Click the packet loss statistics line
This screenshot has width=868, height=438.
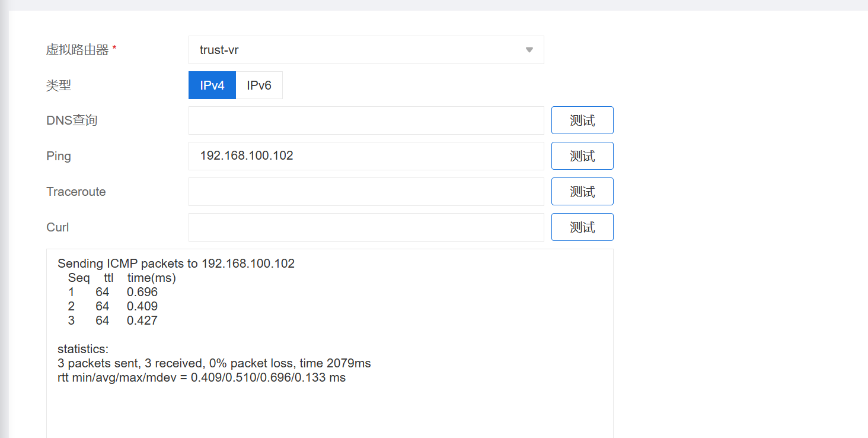(x=214, y=363)
